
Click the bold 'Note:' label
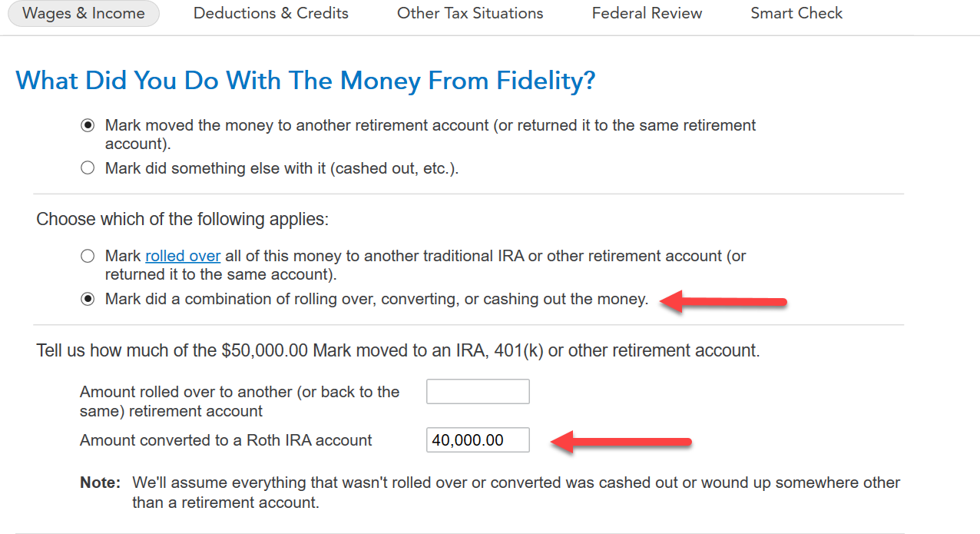click(101, 483)
